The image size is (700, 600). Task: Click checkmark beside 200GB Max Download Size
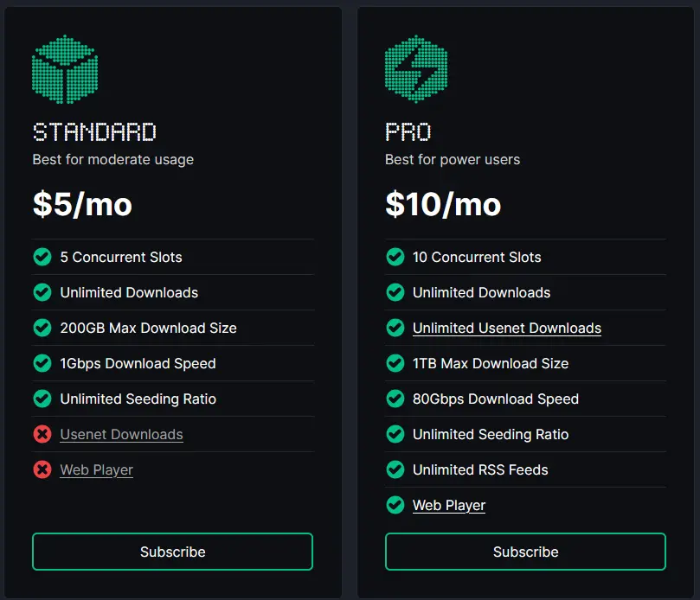click(x=42, y=328)
